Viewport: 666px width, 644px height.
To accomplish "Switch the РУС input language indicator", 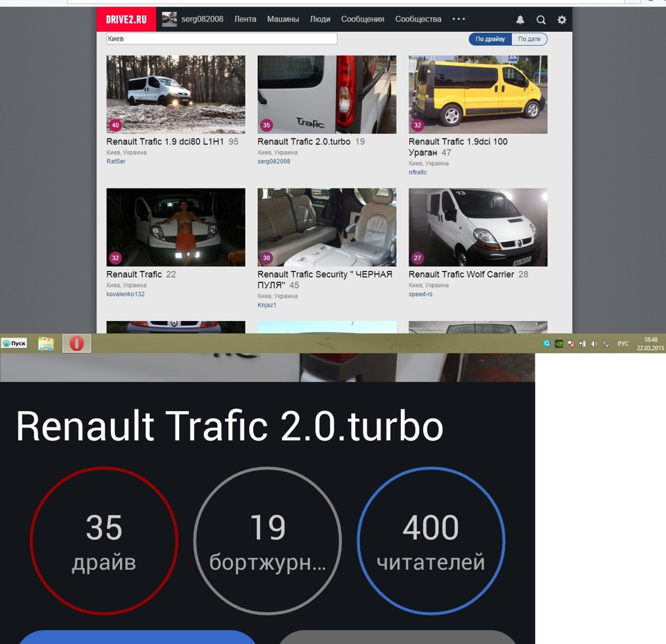I will [623, 343].
